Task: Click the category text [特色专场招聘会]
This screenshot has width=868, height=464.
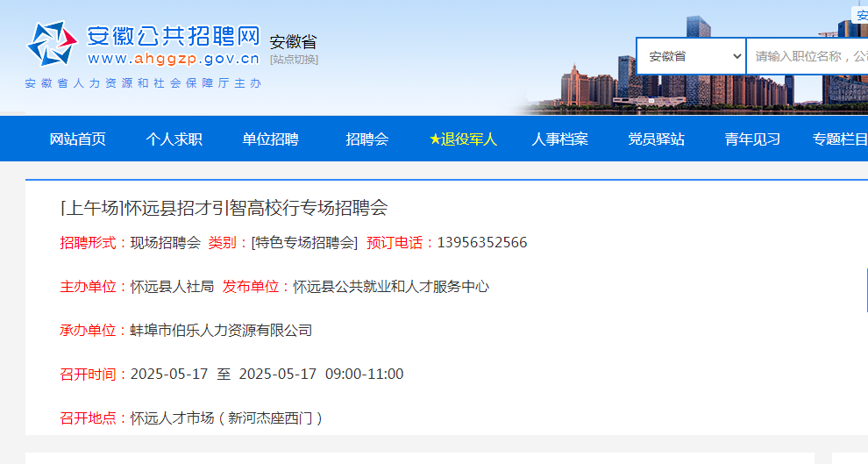Action: pyautogui.click(x=304, y=242)
